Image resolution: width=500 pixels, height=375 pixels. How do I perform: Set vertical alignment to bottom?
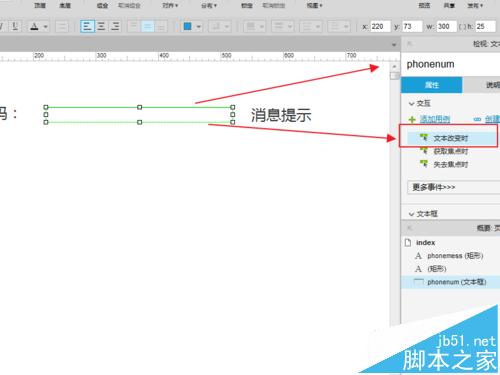point(161,26)
